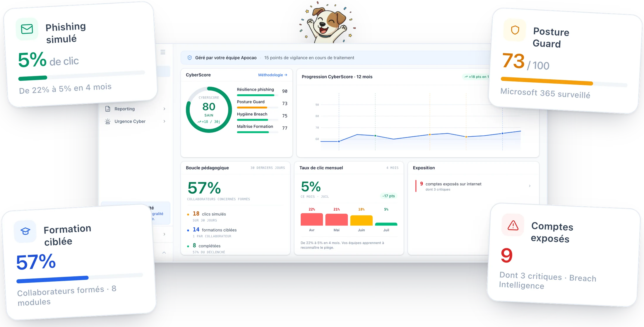Click '+18 / 30j' trend inside gauge

(x=209, y=122)
